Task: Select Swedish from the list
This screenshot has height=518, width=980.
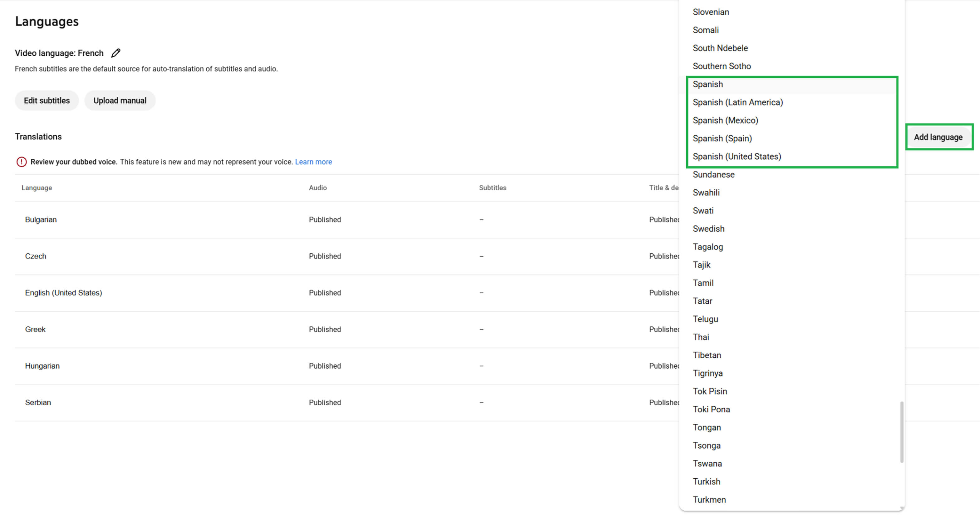Action: click(792, 229)
